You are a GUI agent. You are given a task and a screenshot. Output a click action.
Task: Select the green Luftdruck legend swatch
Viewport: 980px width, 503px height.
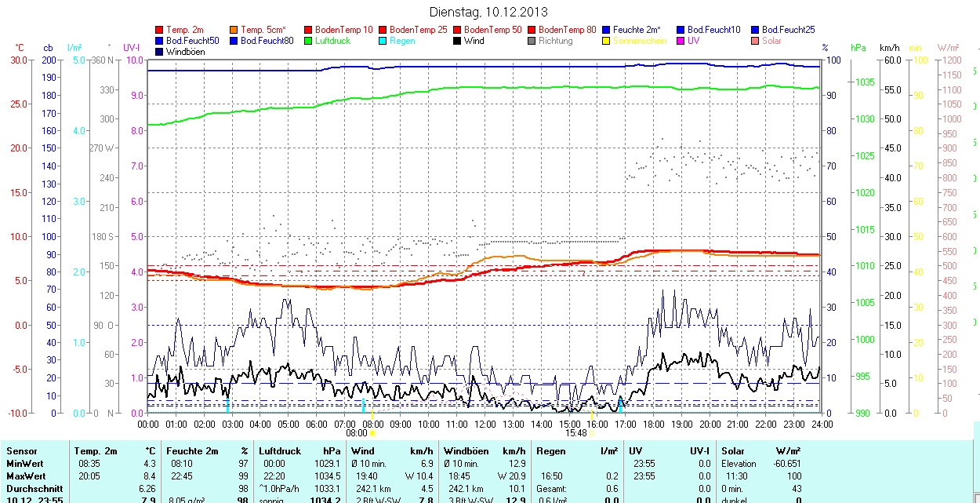point(310,41)
